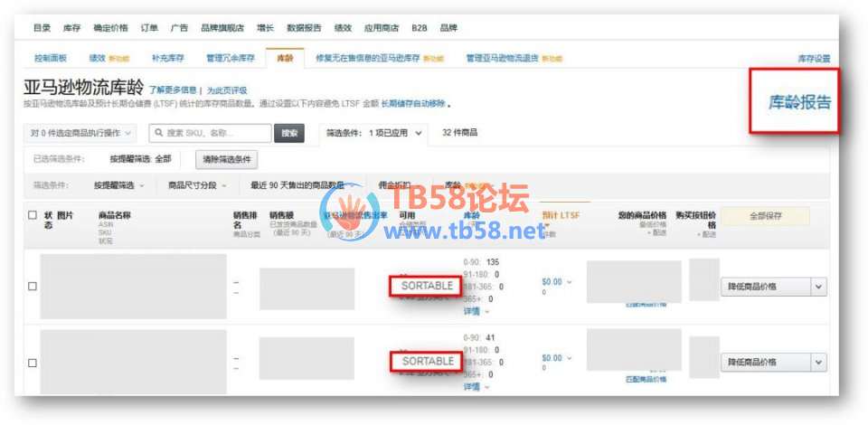Click the dark 搜索 button
The image size is (868, 425).
(x=289, y=133)
